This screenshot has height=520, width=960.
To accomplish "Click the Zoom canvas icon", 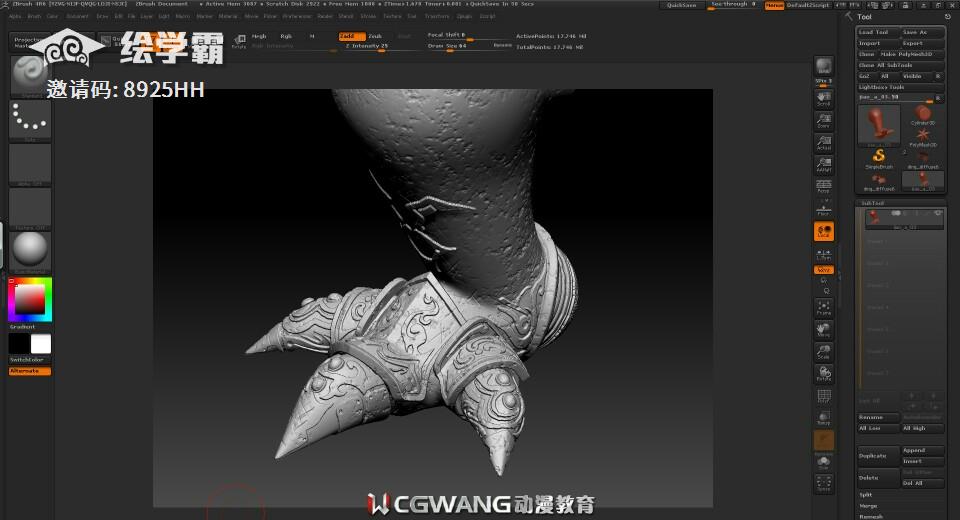I will point(823,120).
